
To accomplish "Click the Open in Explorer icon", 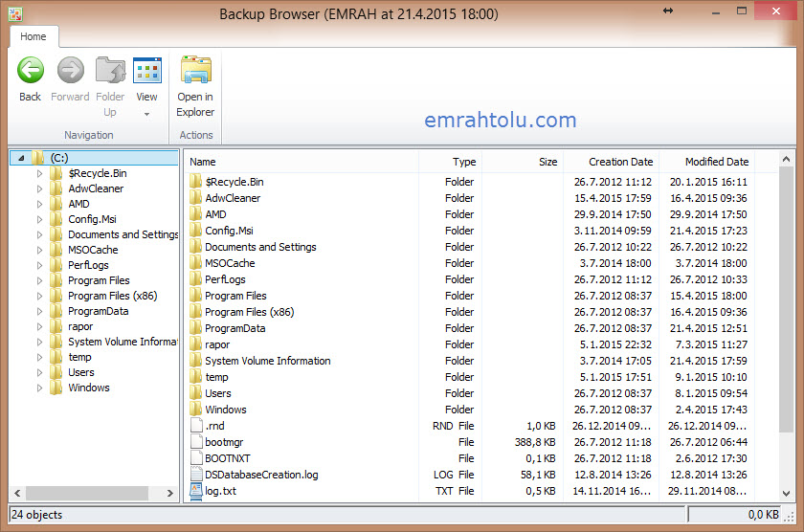I will tap(195, 70).
